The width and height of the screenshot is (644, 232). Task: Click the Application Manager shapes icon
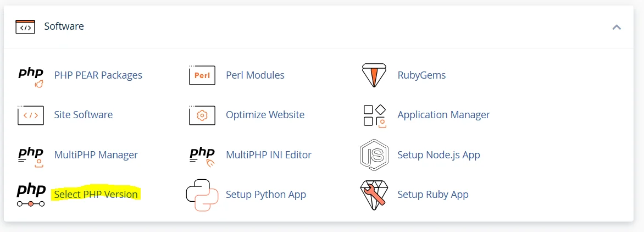coord(375,116)
